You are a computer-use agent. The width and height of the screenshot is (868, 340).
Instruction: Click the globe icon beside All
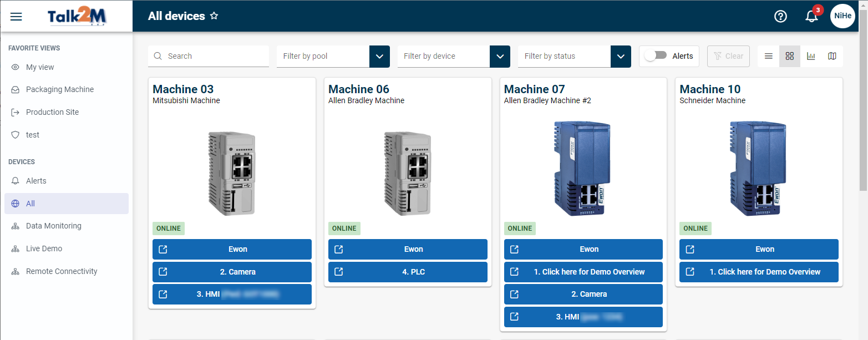[16, 204]
